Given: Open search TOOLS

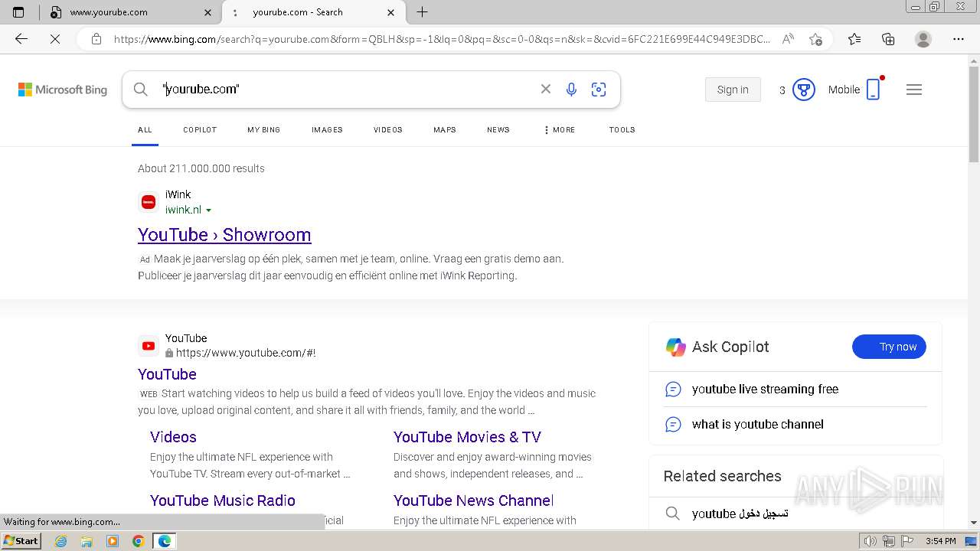Looking at the screenshot, I should pos(622,130).
